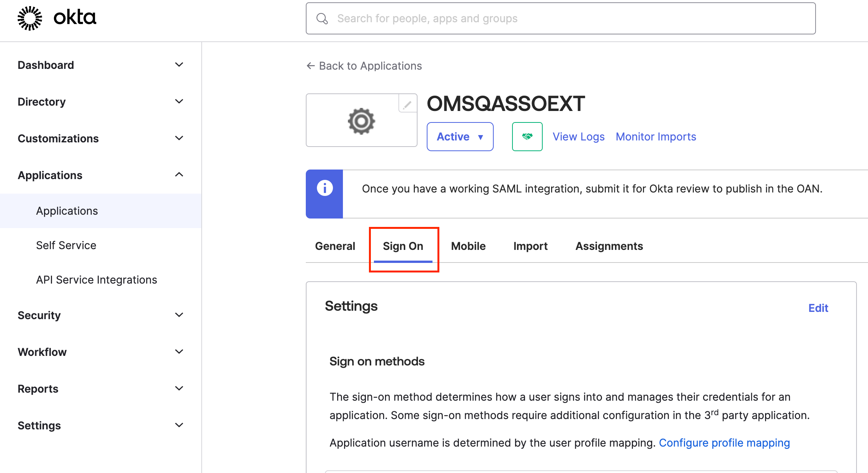Image resolution: width=868 pixels, height=473 pixels.
Task: Open the Active status dropdown
Action: 460,137
